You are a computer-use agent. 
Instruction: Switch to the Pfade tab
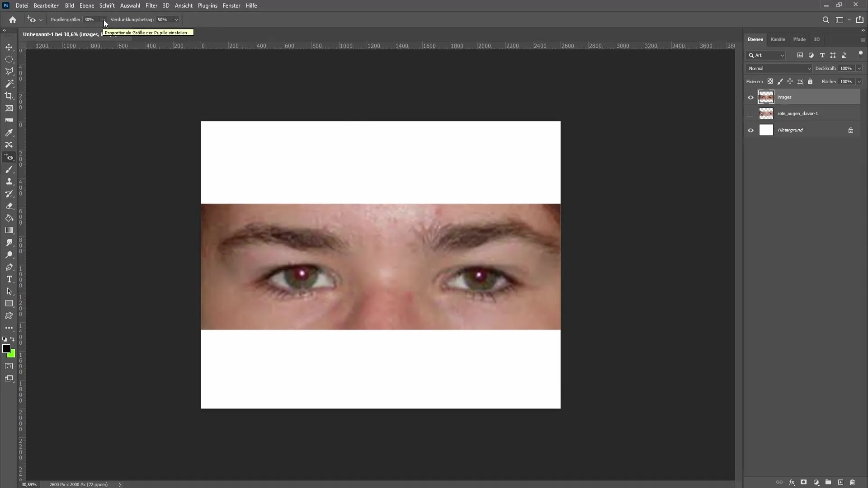point(799,39)
